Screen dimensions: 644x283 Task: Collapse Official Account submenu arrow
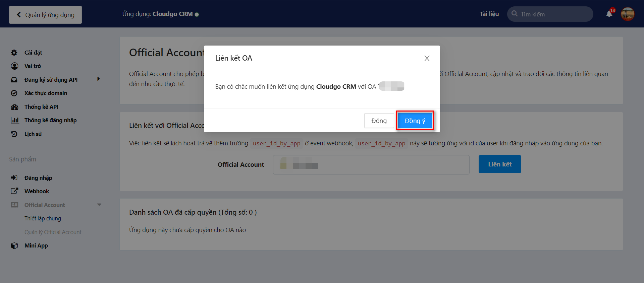(x=99, y=205)
